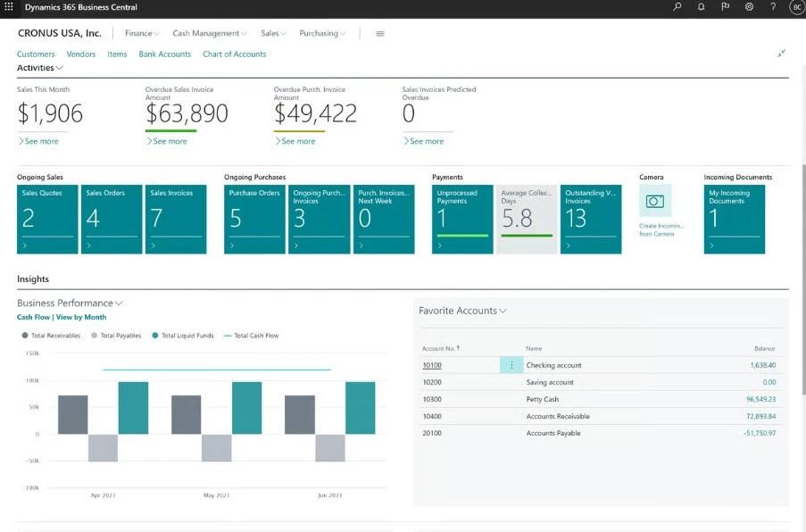
Task: Click the hamburger menu beside Purchasing
Action: [379, 33]
